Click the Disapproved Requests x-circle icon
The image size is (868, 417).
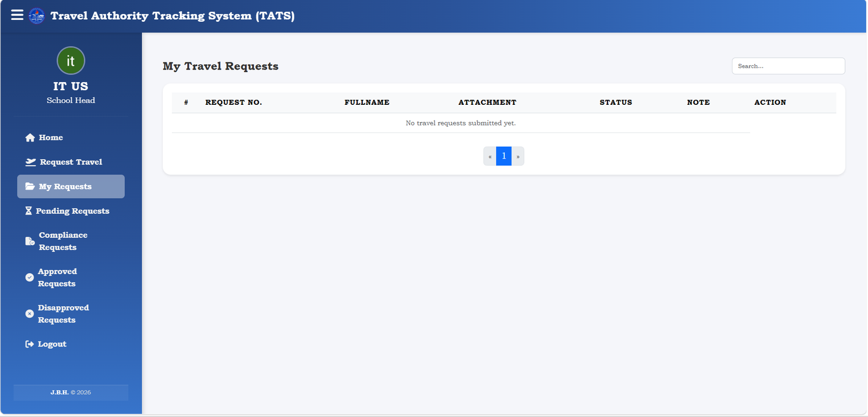pyautogui.click(x=29, y=314)
